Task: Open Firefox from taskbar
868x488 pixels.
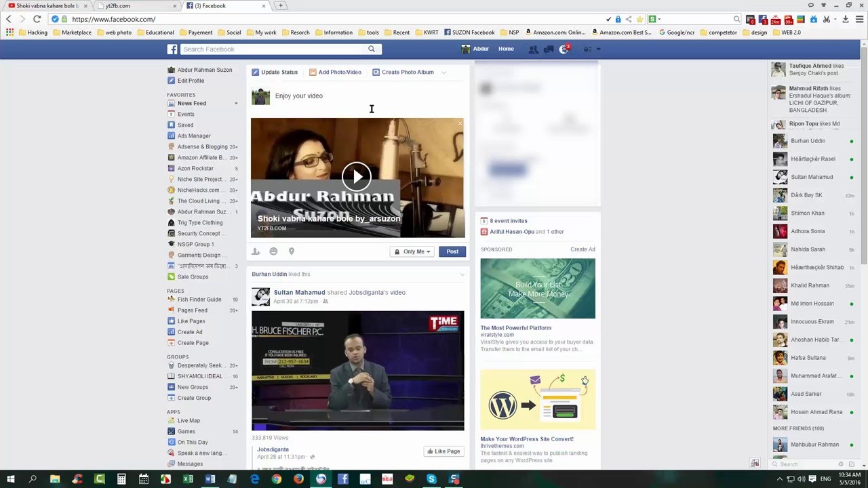Action: tap(298, 479)
